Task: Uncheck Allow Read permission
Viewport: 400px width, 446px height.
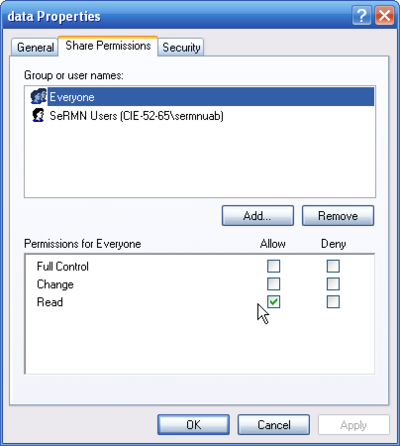Action: point(274,302)
